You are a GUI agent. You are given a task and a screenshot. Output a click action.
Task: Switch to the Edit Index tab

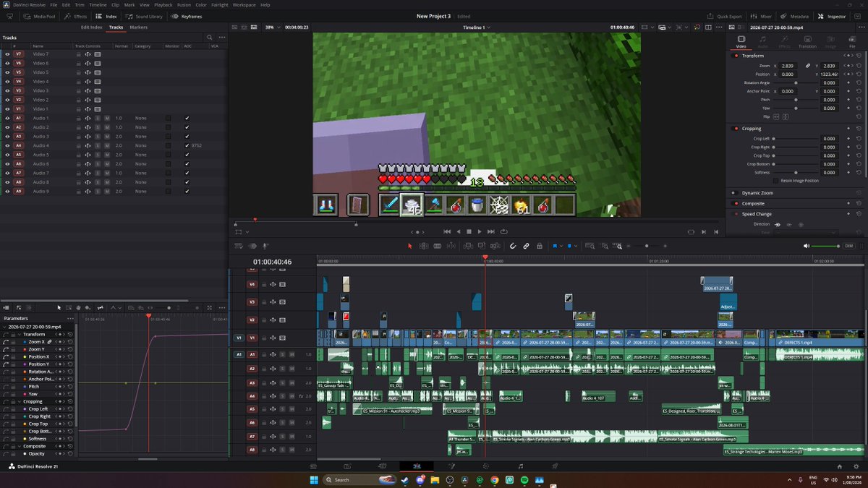click(x=91, y=27)
